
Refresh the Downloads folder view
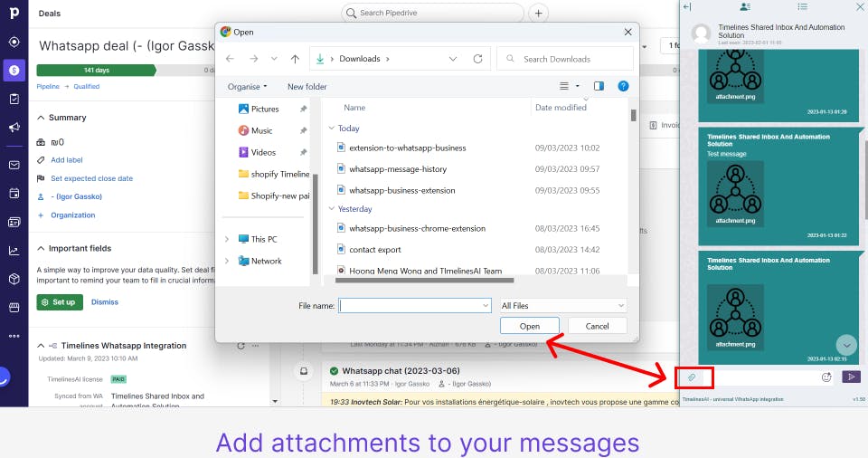pyautogui.click(x=477, y=59)
